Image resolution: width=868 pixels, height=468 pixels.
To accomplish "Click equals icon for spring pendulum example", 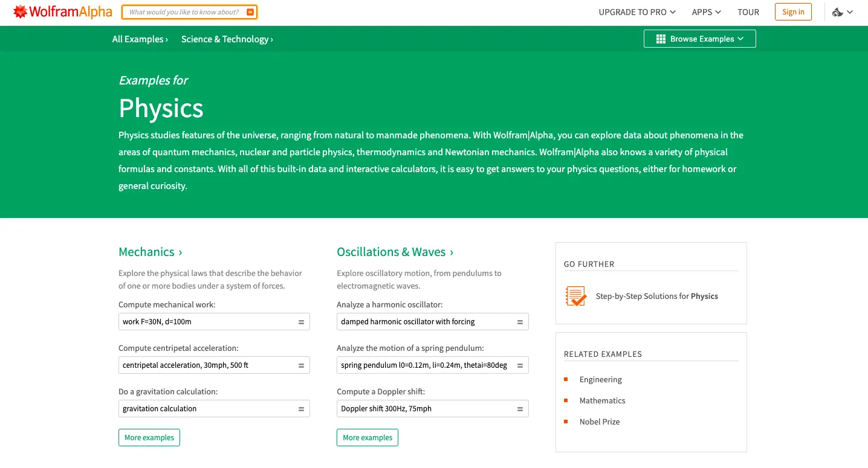I will point(520,365).
